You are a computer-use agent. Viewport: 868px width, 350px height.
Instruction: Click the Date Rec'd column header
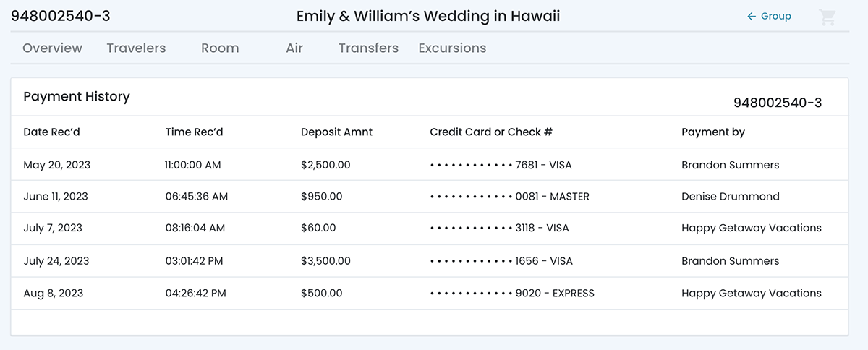pyautogui.click(x=51, y=132)
